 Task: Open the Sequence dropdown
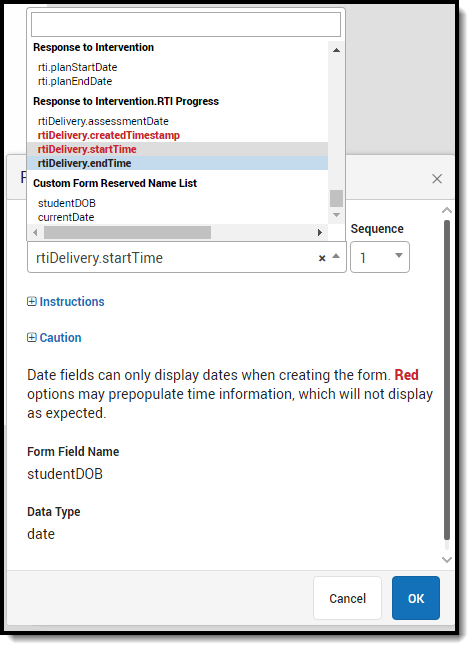(x=380, y=257)
